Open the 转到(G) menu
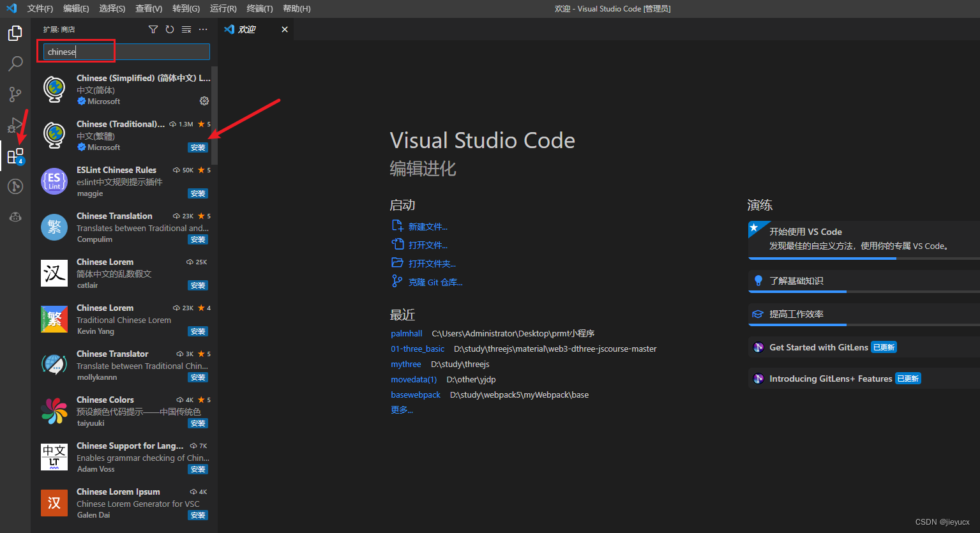 point(186,8)
